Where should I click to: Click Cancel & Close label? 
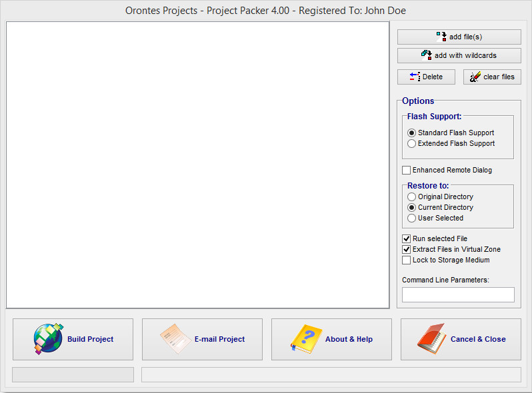[478, 339]
